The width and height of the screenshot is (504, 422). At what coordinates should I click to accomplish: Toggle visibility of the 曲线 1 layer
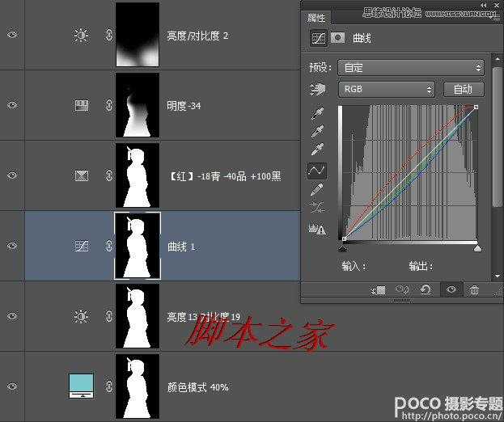12,246
